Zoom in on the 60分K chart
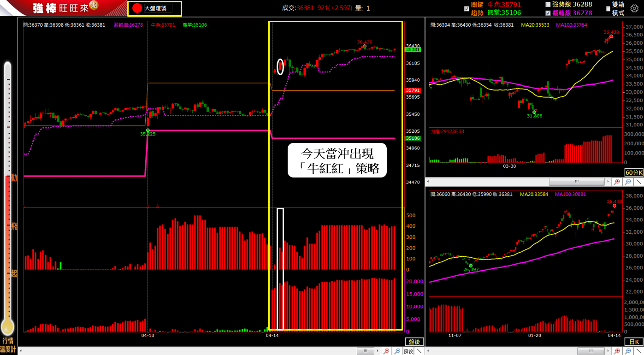 617,182
